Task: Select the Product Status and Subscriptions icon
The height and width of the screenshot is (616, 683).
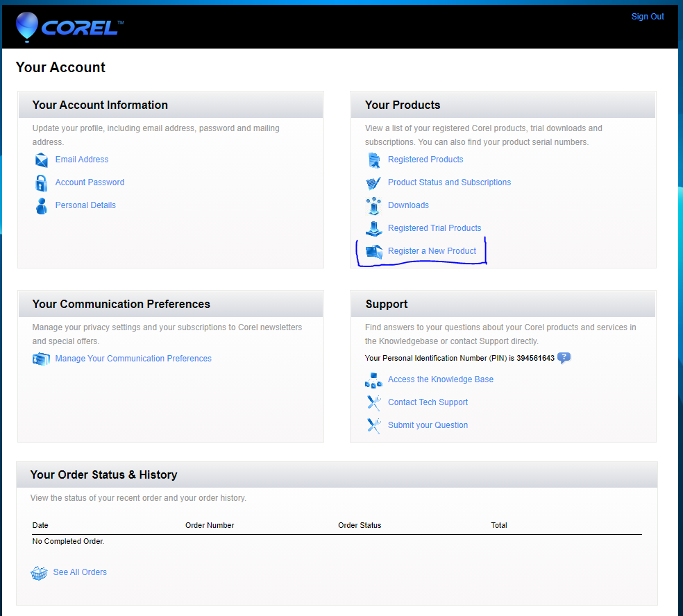Action: [373, 182]
